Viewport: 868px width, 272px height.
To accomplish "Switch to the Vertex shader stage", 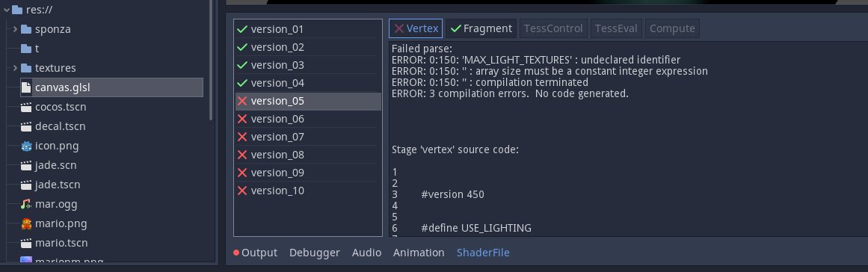I will tap(416, 28).
